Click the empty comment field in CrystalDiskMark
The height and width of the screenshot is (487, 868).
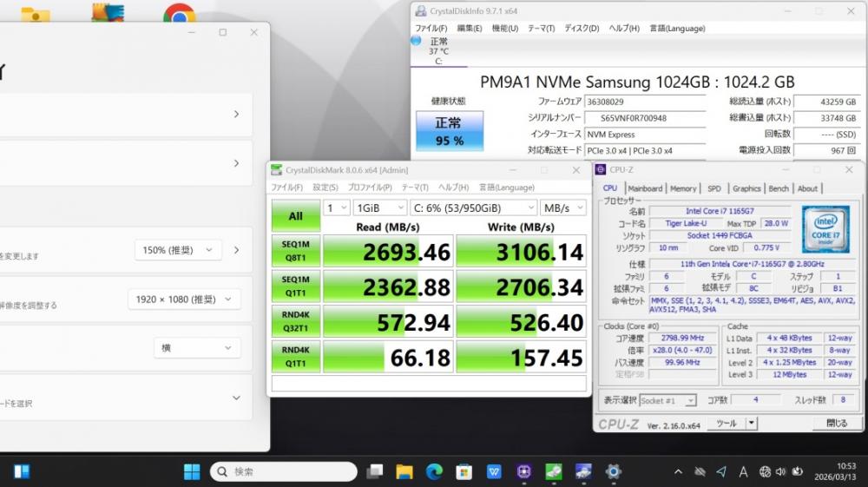pyautogui.click(x=429, y=383)
